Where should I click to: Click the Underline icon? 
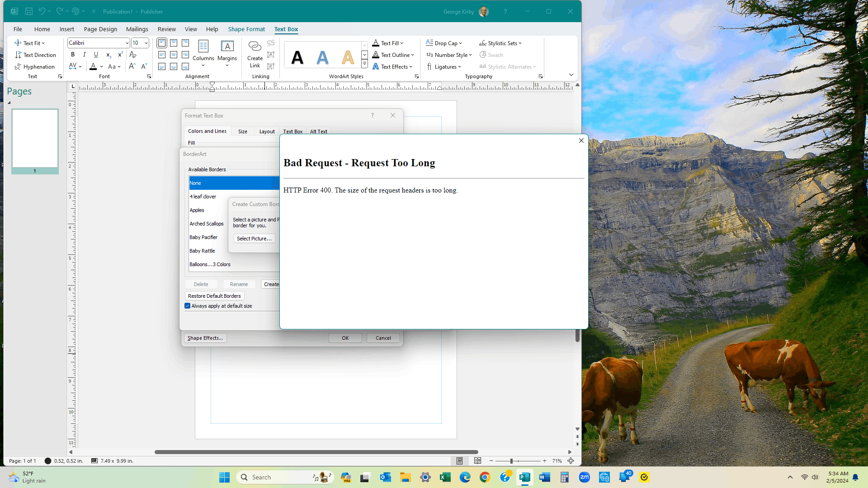point(96,55)
